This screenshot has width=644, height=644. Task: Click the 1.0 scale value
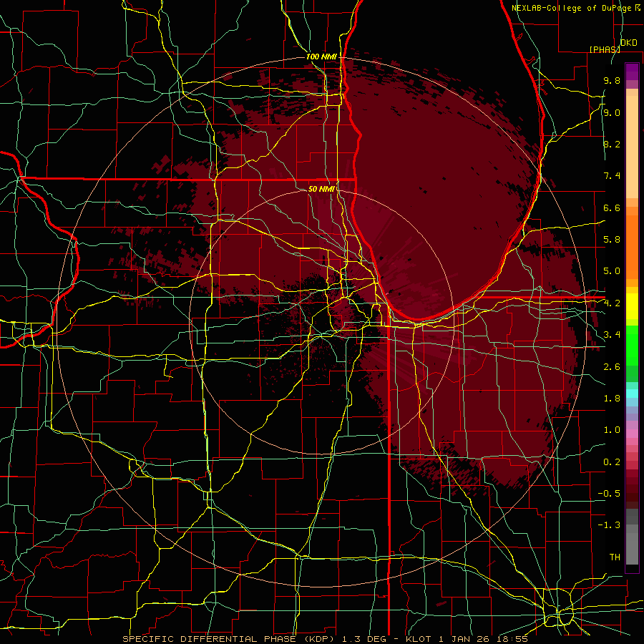pyautogui.click(x=612, y=430)
